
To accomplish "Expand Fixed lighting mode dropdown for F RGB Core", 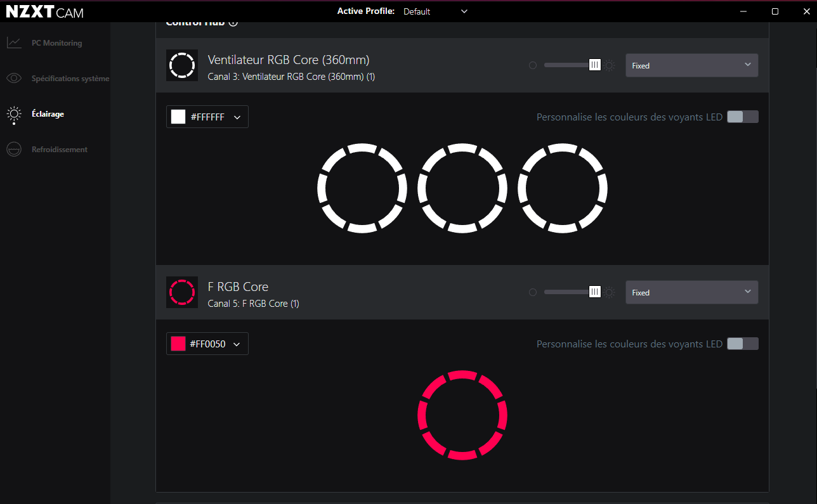I will [691, 292].
